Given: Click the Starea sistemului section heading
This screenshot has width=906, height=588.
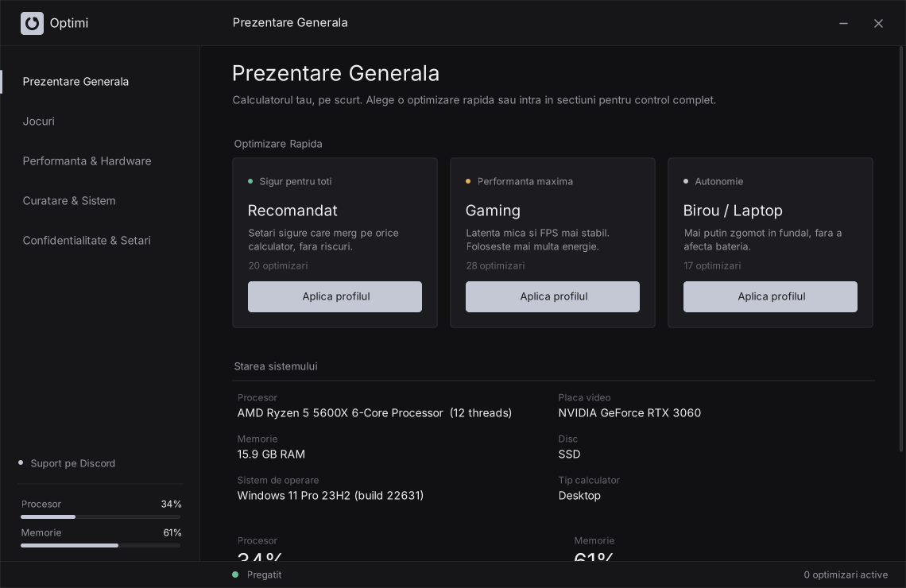Looking at the screenshot, I should pos(276,366).
